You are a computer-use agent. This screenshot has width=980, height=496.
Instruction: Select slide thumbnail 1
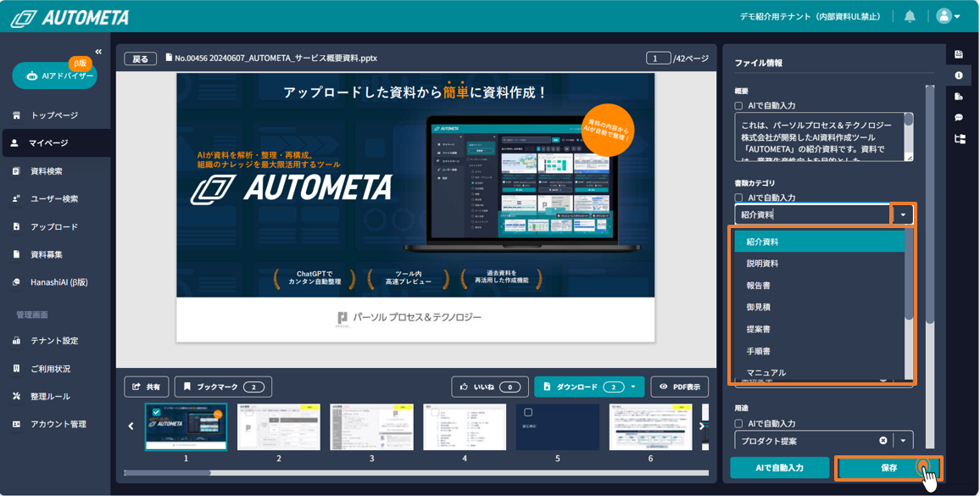(186, 427)
